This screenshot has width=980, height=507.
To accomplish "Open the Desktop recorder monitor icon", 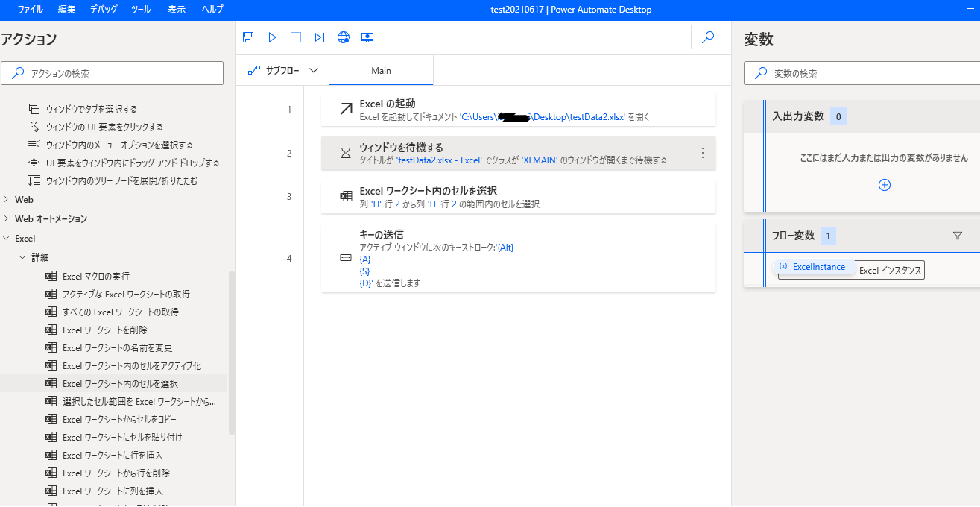I will pyautogui.click(x=367, y=37).
